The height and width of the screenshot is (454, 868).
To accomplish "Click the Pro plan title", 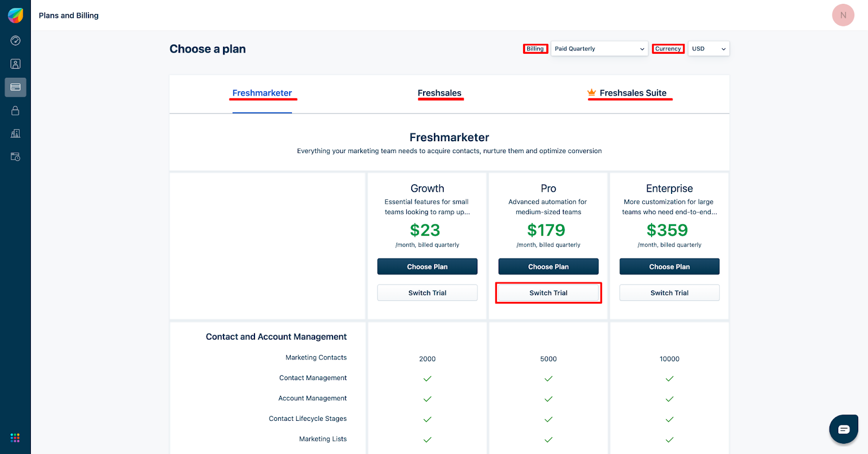I will 548,188.
